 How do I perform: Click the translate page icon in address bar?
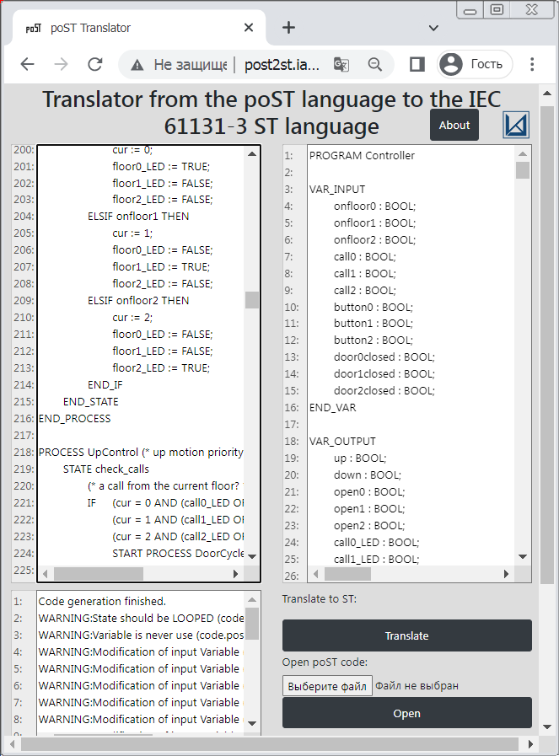point(341,64)
